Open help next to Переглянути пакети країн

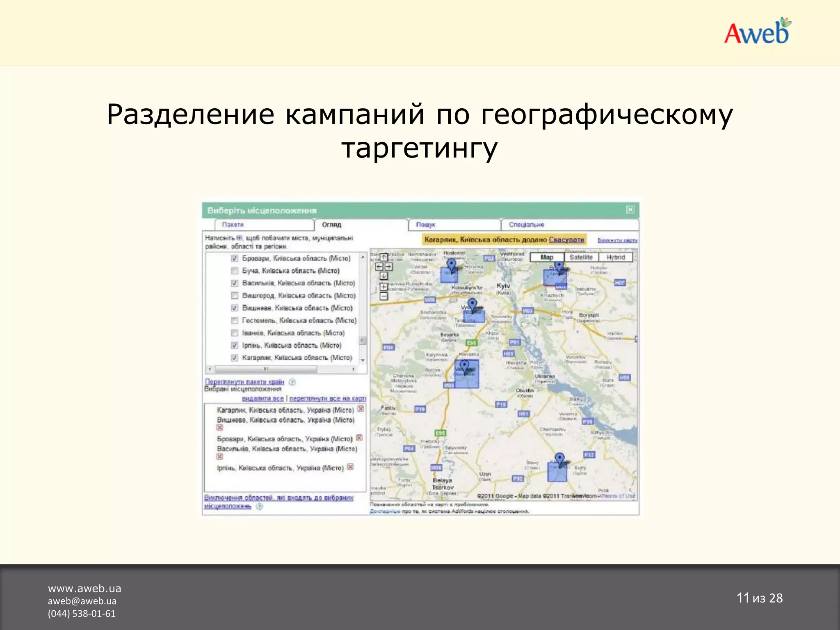click(292, 382)
